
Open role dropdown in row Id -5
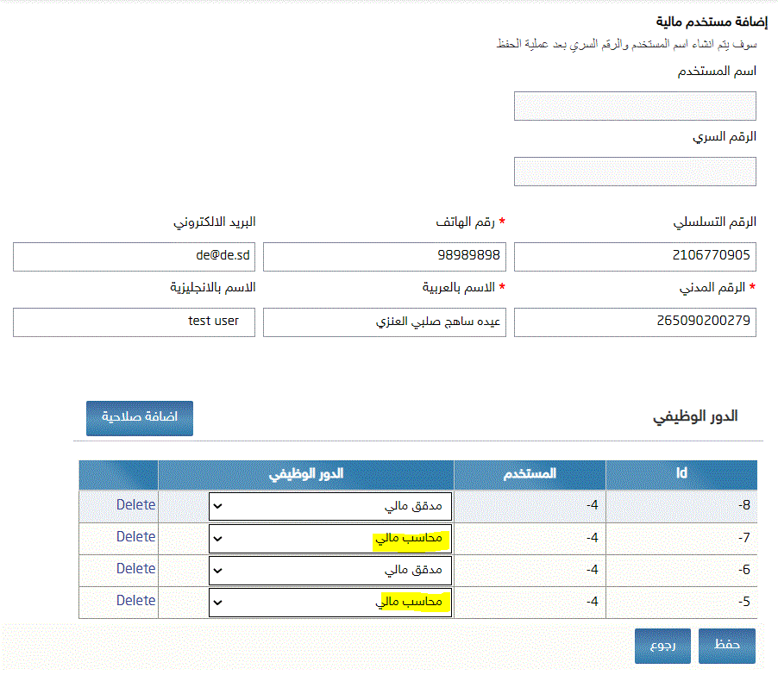coord(330,603)
